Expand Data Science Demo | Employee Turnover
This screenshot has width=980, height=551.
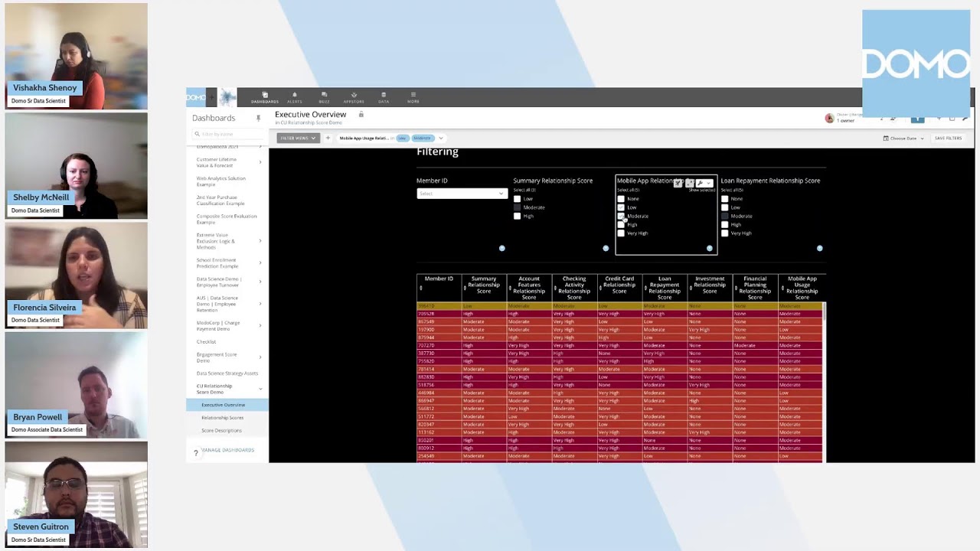click(x=260, y=282)
